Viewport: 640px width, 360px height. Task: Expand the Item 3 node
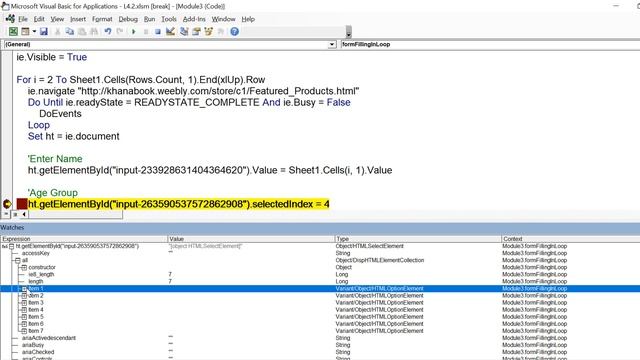click(x=24, y=303)
